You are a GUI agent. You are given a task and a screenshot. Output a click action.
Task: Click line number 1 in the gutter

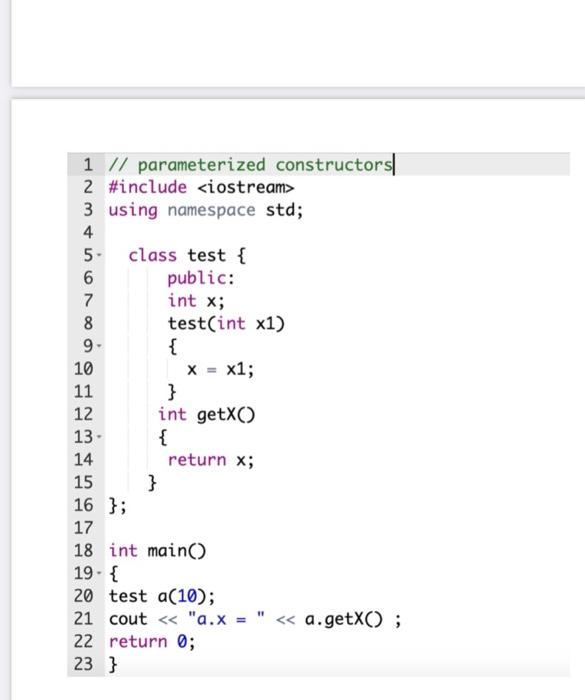coord(88,165)
